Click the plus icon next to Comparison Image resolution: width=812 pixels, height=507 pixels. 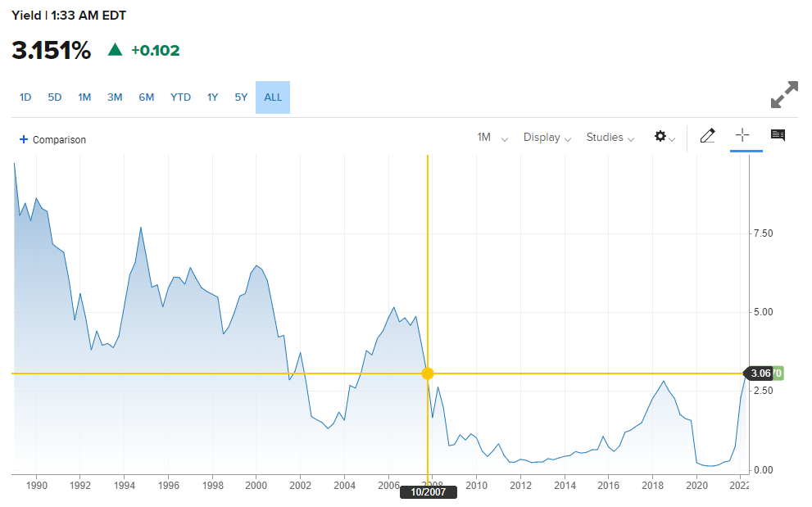(23, 139)
